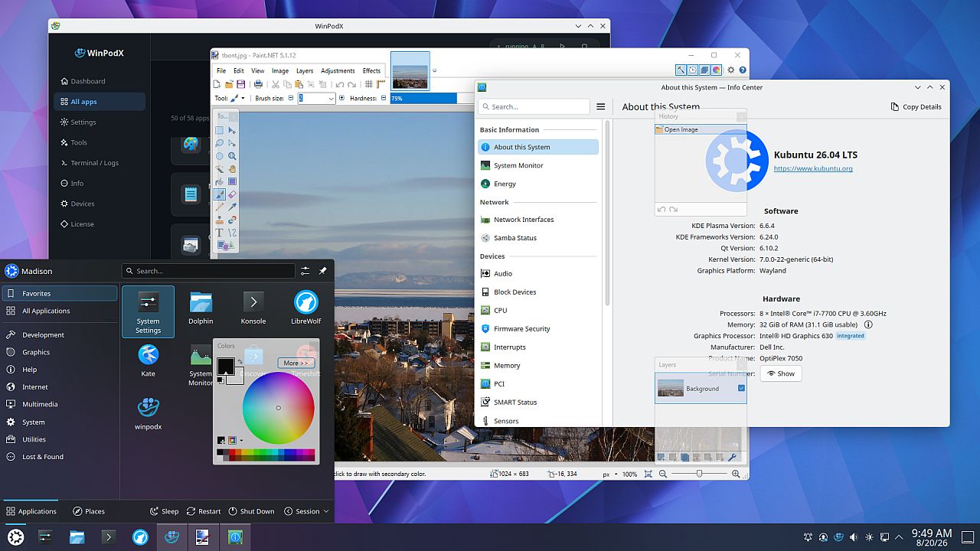Screen dimensions: 980x551
Task: Click Copy Details in Info Center
Action: (916, 106)
